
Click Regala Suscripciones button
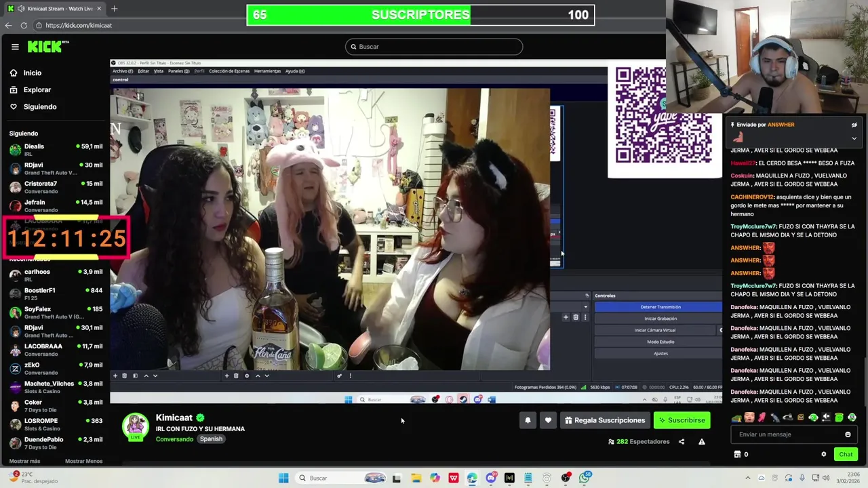tap(605, 420)
